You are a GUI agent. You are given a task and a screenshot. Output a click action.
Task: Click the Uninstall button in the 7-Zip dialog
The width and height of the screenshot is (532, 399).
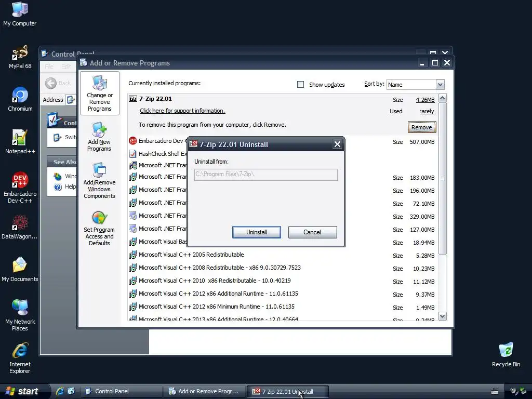tap(257, 232)
